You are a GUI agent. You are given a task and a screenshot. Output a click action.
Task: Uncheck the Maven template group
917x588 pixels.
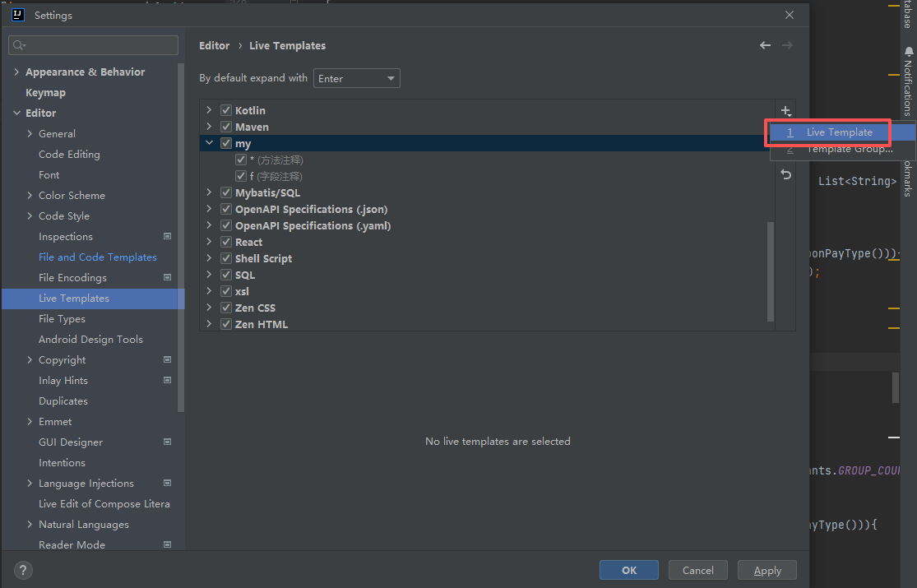click(225, 127)
